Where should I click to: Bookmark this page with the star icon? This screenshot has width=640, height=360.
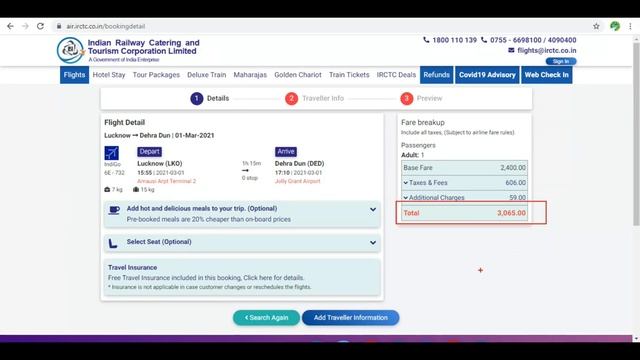(x=596, y=26)
